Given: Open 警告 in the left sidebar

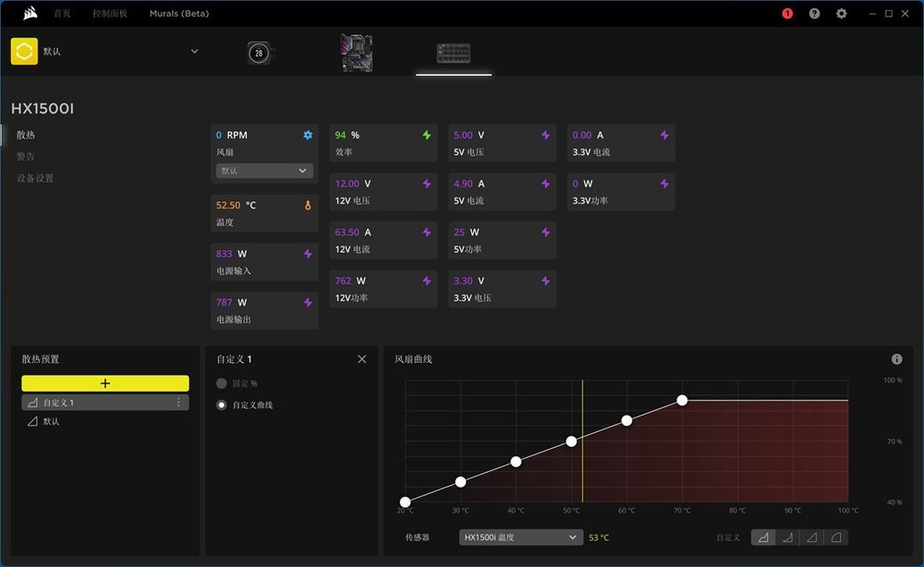Looking at the screenshot, I should tap(26, 157).
